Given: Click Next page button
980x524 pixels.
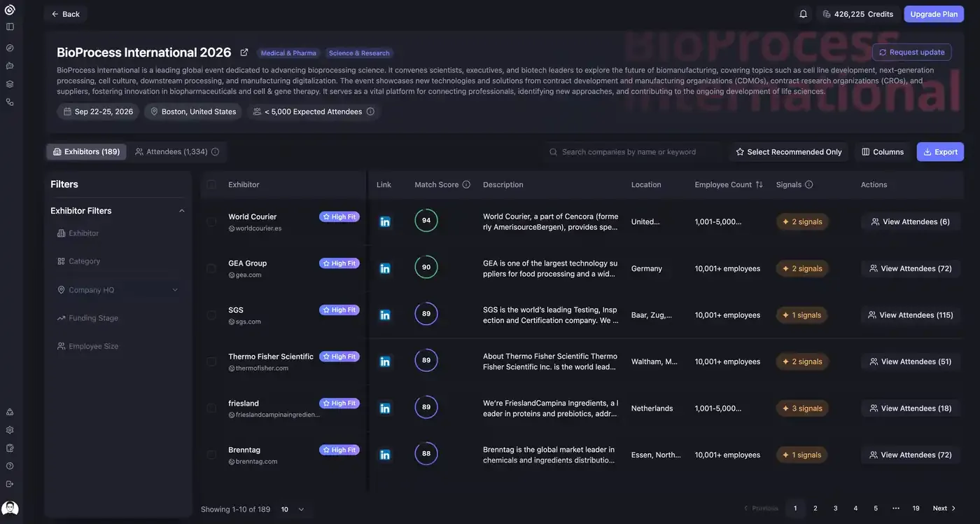Looking at the screenshot, I should coord(944,509).
